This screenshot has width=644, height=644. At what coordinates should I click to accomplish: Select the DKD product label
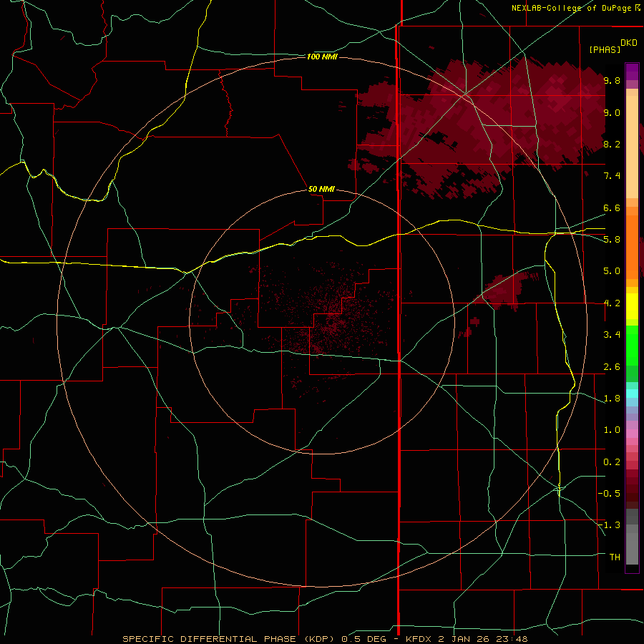629,43
